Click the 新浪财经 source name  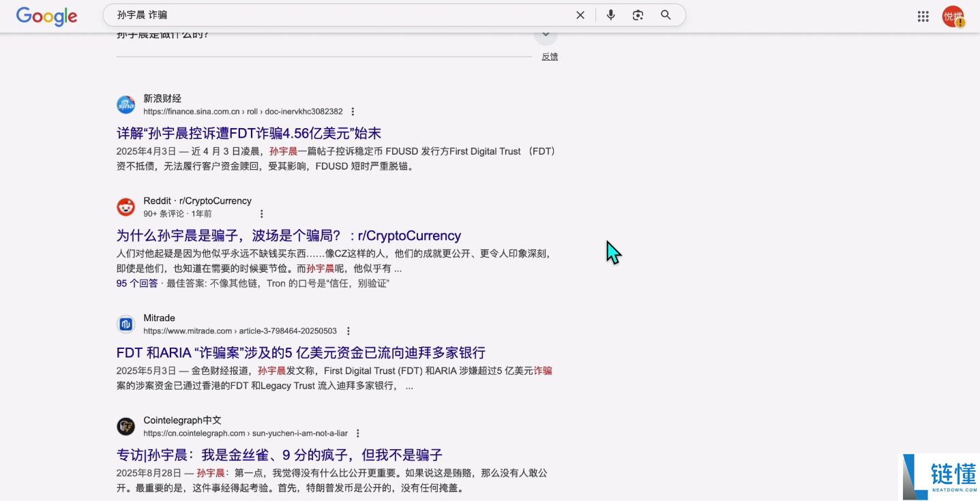tap(162, 98)
